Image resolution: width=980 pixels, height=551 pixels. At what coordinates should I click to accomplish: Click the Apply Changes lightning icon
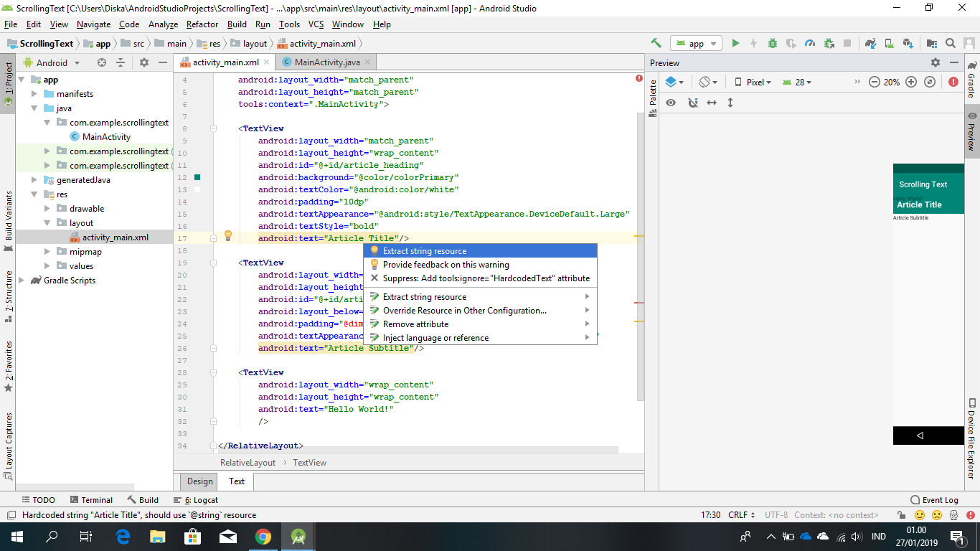[x=753, y=43]
